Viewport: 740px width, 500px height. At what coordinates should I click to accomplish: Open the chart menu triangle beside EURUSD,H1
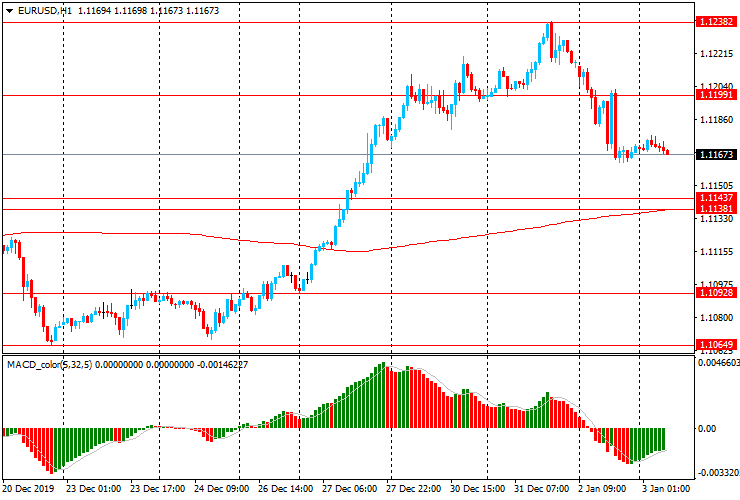click(9, 11)
